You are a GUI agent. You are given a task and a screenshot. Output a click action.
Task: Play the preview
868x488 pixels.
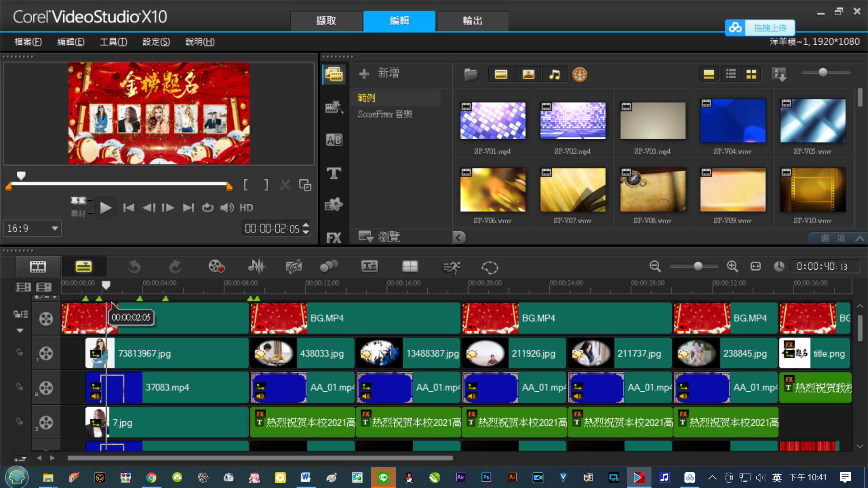tap(105, 208)
